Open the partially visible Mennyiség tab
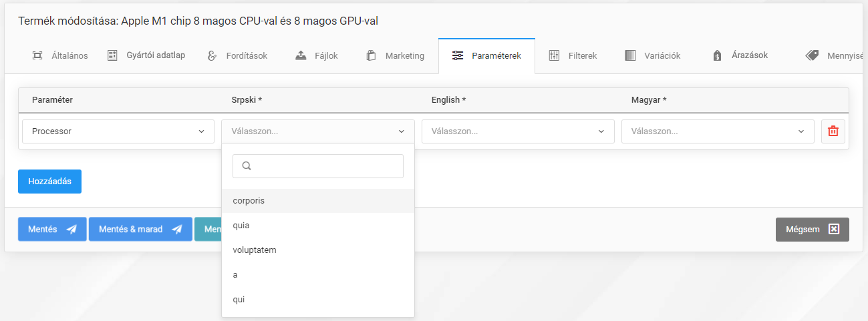 coord(835,55)
